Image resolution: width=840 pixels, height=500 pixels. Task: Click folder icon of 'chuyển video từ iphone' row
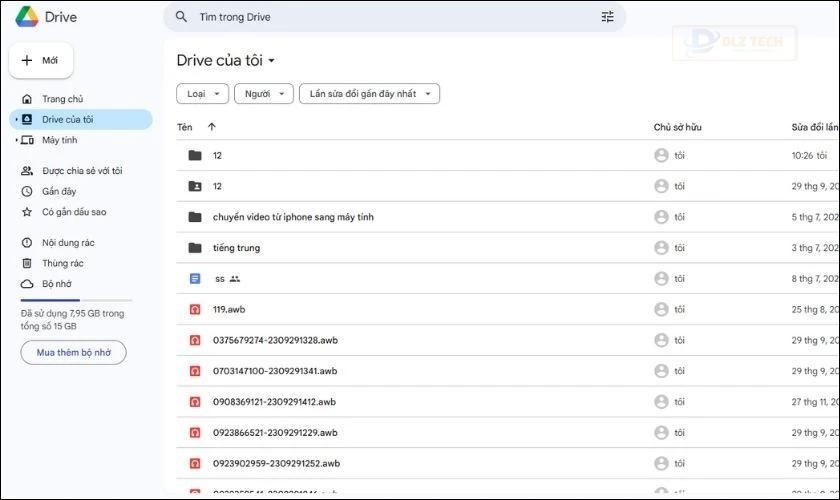pos(195,217)
